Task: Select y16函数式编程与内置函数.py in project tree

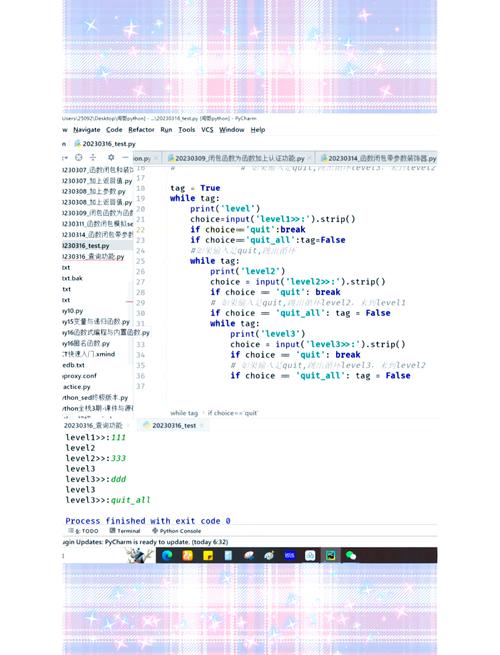Action: (x=106, y=333)
